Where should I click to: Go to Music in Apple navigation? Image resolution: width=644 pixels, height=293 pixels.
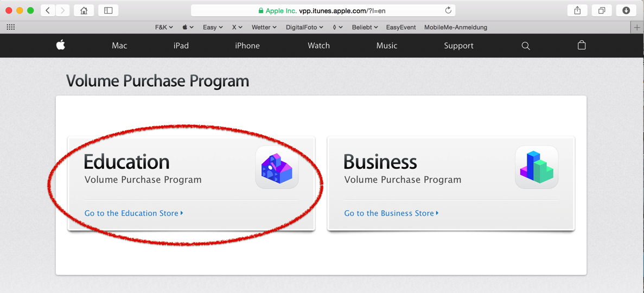pyautogui.click(x=387, y=46)
